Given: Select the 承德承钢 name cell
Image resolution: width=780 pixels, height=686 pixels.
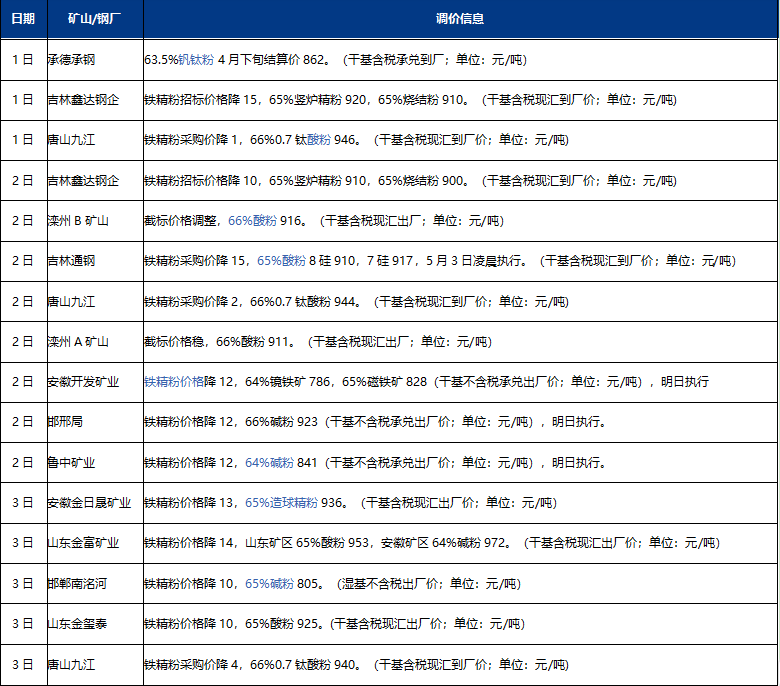Looking at the screenshot, I should coord(73,59).
